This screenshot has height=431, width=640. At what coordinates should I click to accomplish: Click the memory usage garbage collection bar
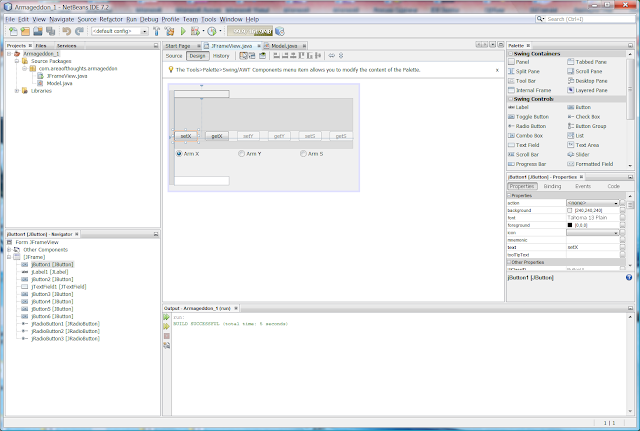(250, 31)
